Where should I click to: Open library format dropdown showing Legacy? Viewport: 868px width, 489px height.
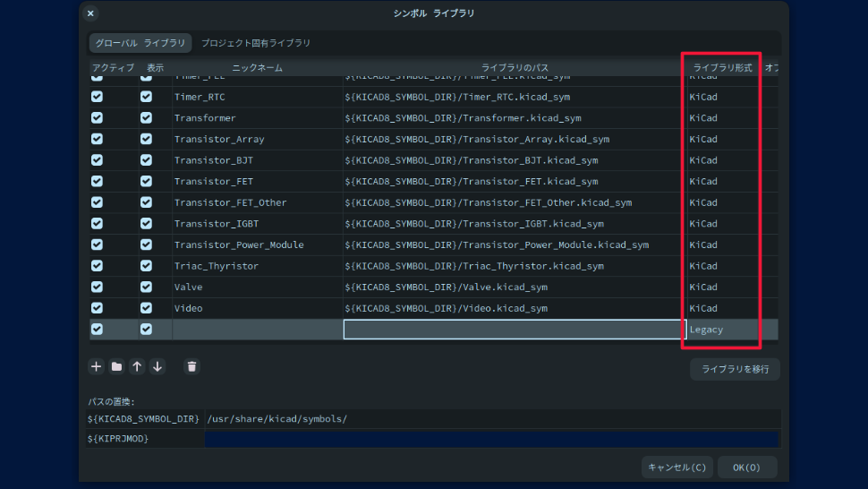tap(723, 330)
